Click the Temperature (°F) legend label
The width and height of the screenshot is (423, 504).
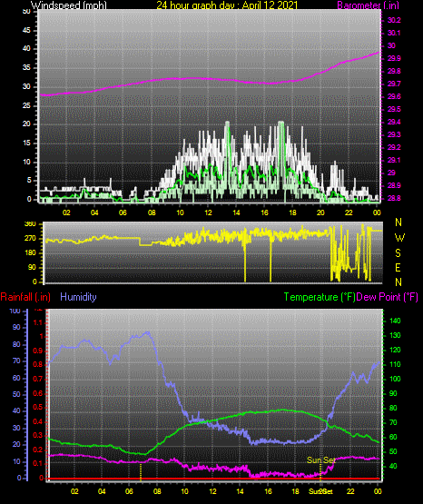point(320,297)
